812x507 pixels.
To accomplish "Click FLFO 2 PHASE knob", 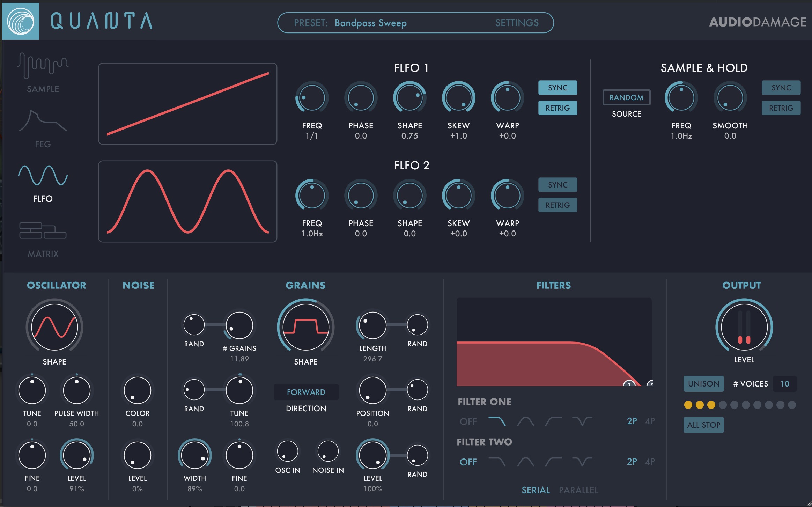I will (361, 196).
